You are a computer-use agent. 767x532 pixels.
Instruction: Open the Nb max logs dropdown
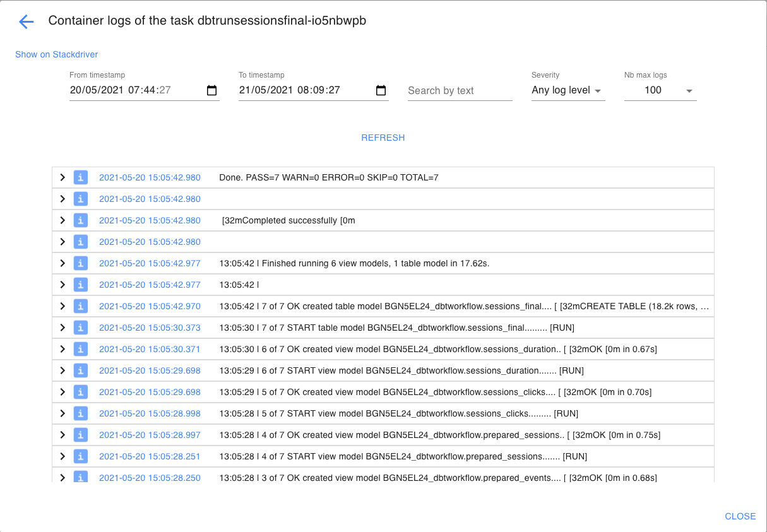660,90
